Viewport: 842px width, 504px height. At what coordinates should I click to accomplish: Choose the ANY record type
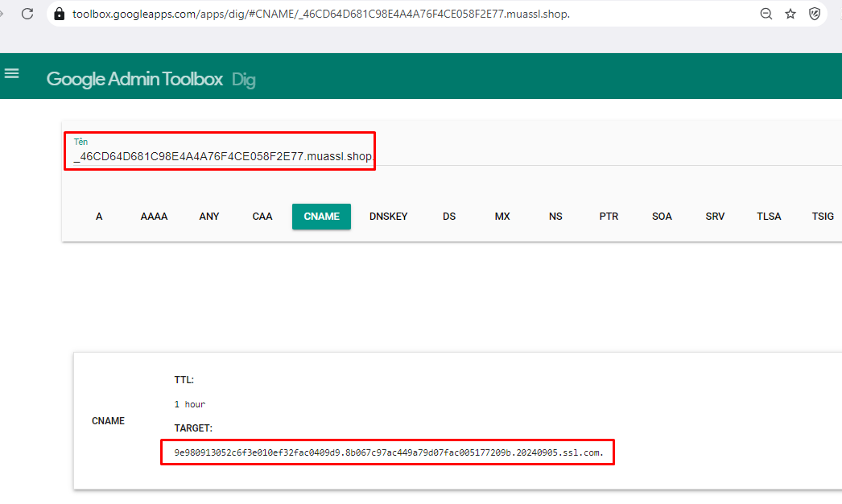click(x=209, y=217)
